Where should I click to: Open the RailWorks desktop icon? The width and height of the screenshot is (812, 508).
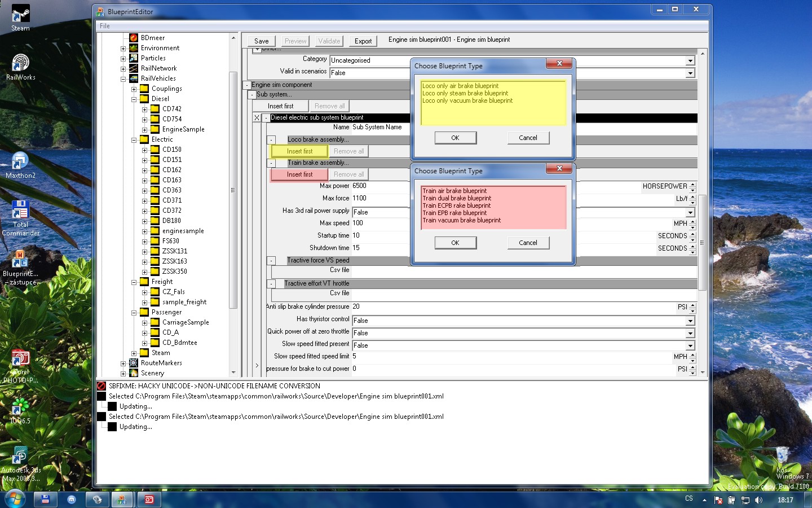20,67
